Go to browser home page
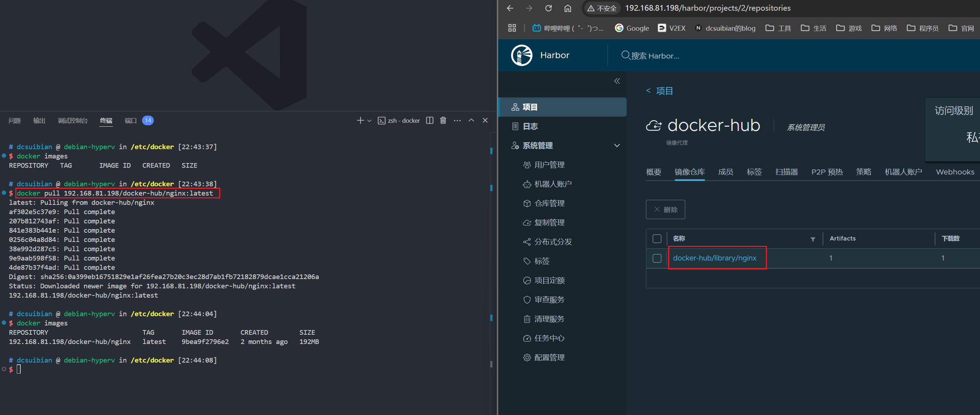The height and width of the screenshot is (415, 980). point(567,8)
